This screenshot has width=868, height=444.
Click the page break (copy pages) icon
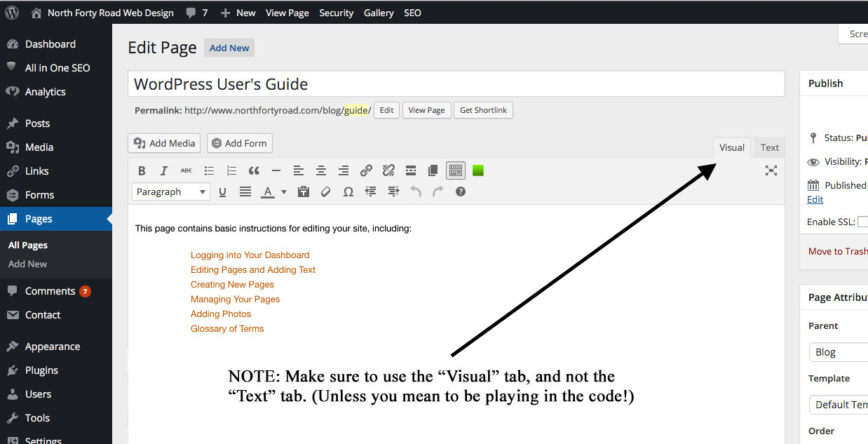tap(433, 170)
